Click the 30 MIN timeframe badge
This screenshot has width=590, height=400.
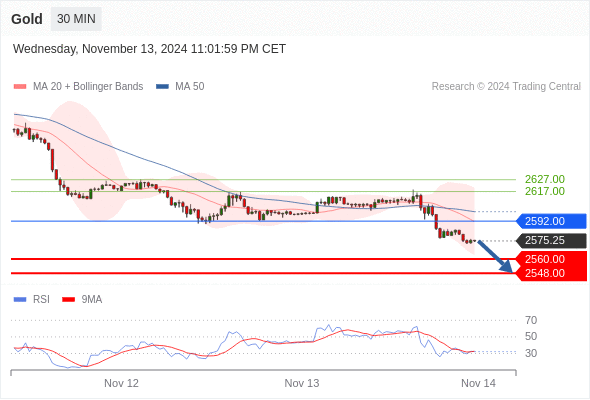(76, 19)
